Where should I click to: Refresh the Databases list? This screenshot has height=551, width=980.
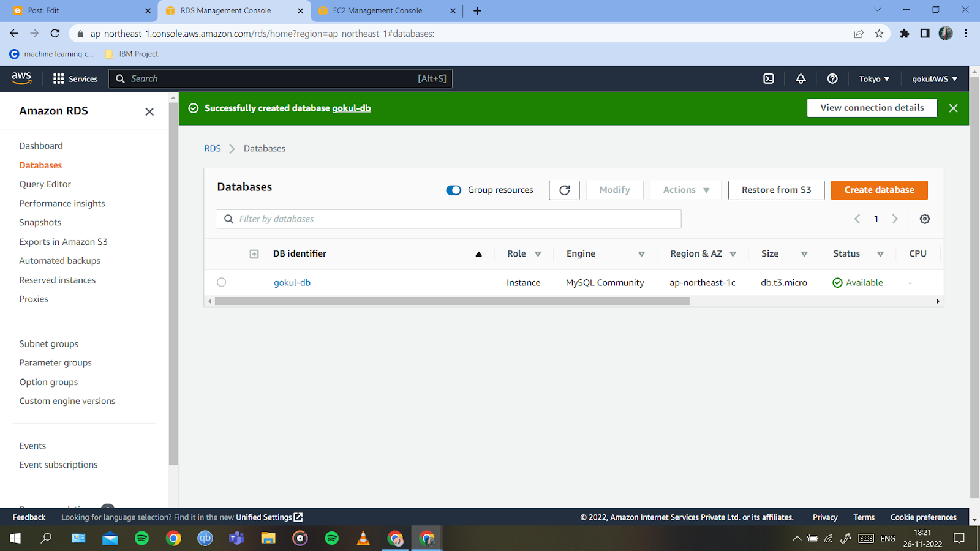(x=565, y=190)
